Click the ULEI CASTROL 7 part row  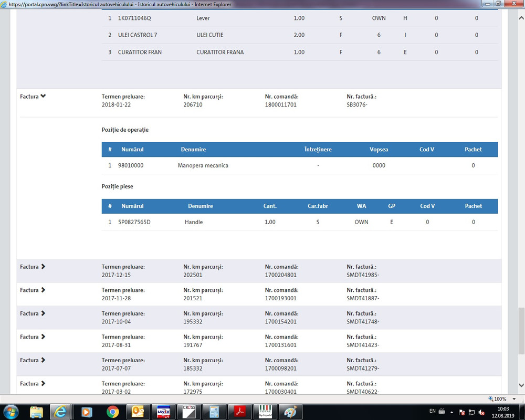click(300, 35)
